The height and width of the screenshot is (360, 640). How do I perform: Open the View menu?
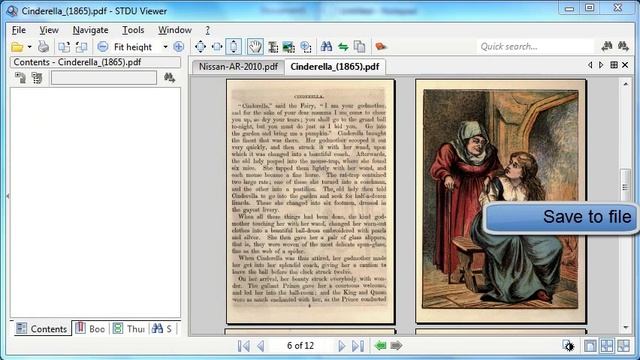[49, 30]
